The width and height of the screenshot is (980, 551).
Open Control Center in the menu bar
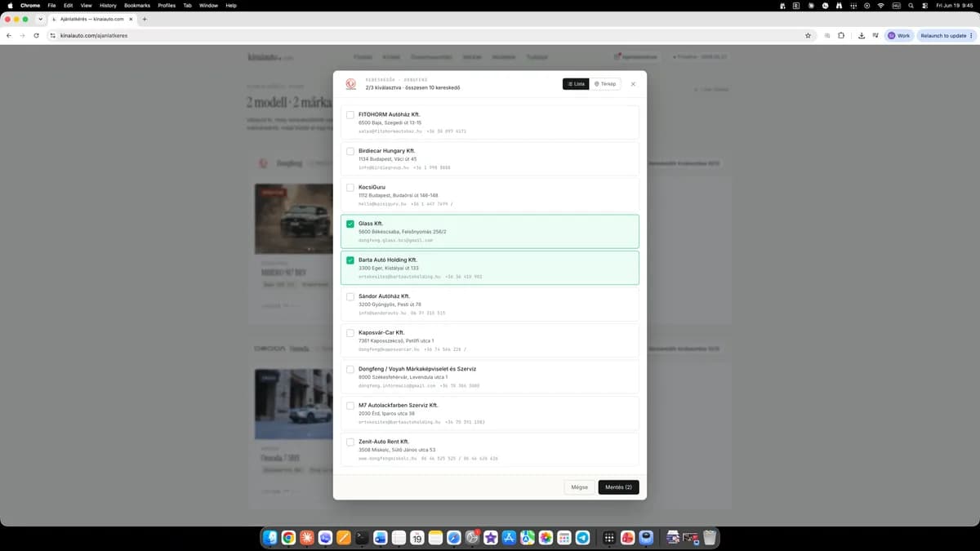[x=924, y=5]
